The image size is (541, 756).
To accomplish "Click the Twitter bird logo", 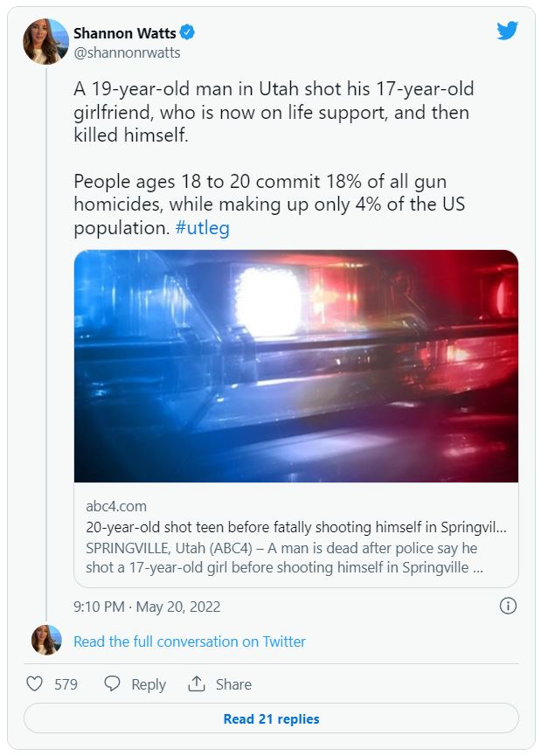I will 507,31.
